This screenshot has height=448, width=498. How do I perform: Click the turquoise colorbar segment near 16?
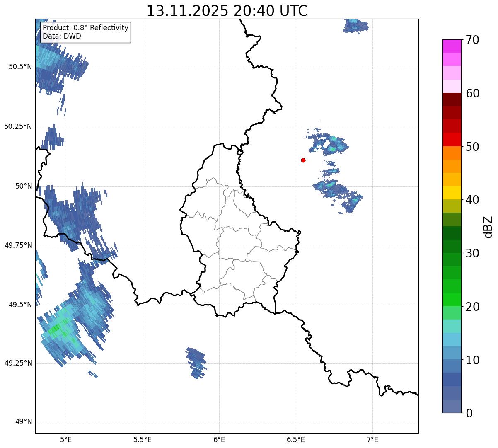click(x=452, y=326)
